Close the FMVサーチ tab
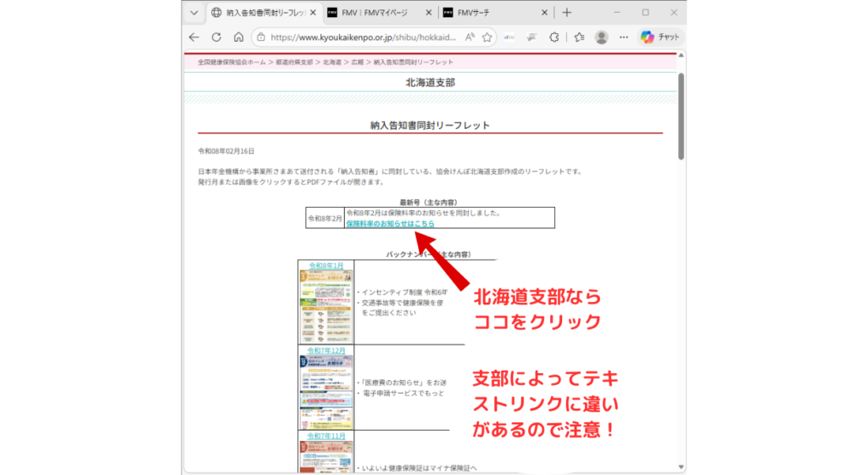 [544, 12]
